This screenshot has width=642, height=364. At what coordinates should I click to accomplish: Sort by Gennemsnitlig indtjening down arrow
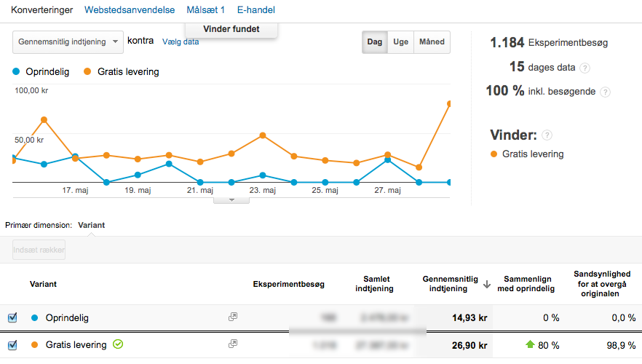coord(486,284)
